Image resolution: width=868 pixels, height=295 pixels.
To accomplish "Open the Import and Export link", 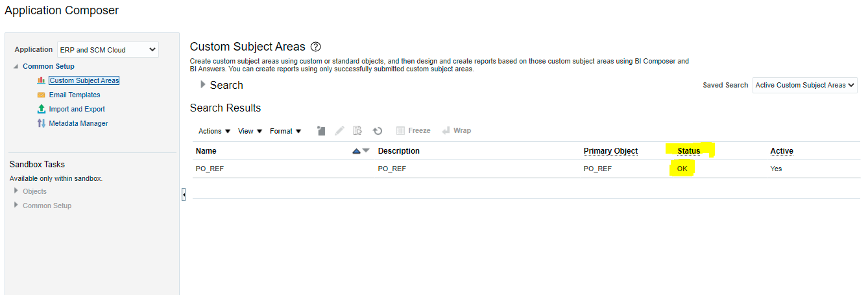I will (77, 109).
